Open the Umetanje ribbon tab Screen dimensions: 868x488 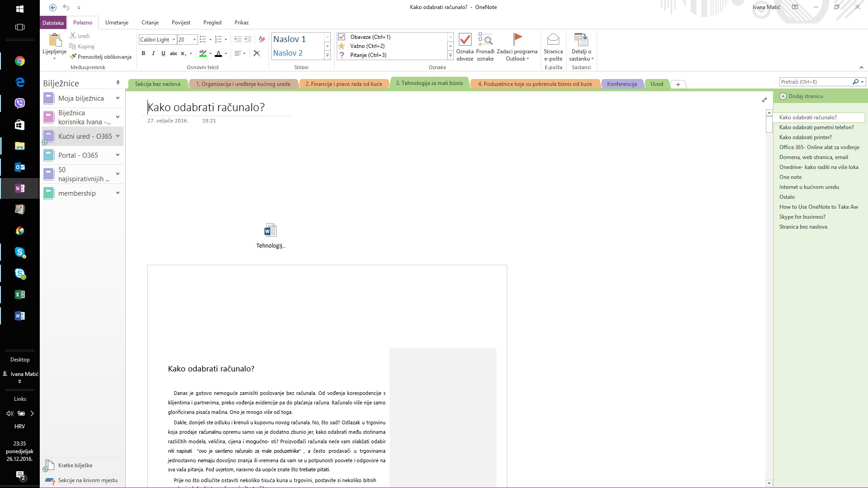117,23
